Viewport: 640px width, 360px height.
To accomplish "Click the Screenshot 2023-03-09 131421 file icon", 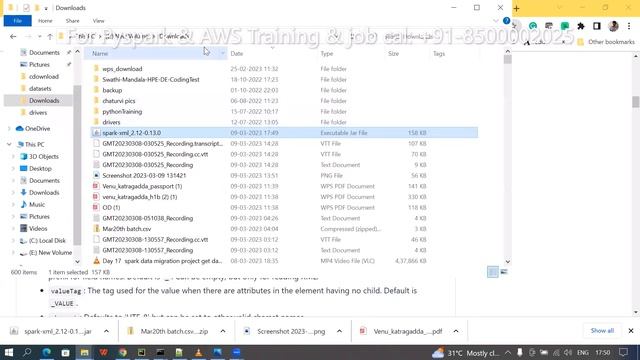I will 96,176.
